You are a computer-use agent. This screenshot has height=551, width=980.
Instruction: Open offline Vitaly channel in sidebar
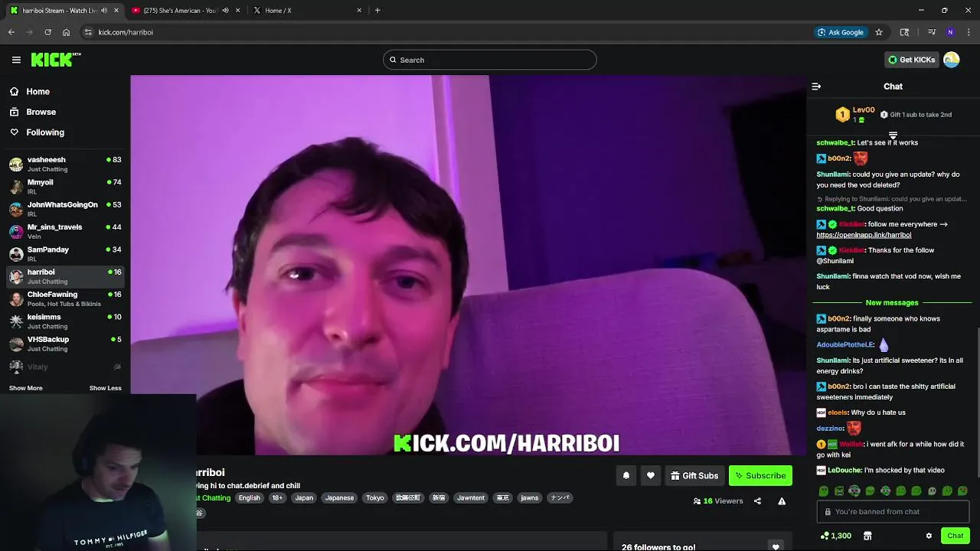point(65,367)
